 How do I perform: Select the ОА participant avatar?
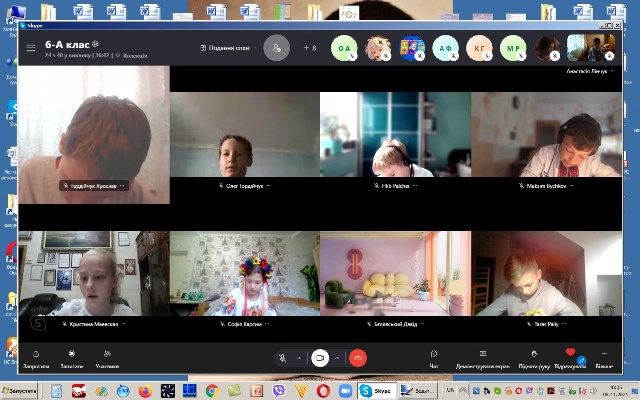point(345,47)
